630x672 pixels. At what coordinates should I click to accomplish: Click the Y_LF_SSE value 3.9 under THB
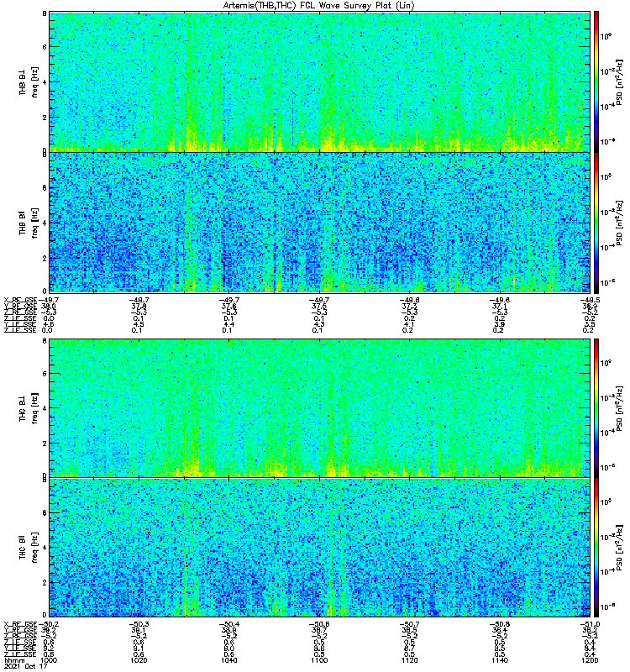pyautogui.click(x=500, y=324)
